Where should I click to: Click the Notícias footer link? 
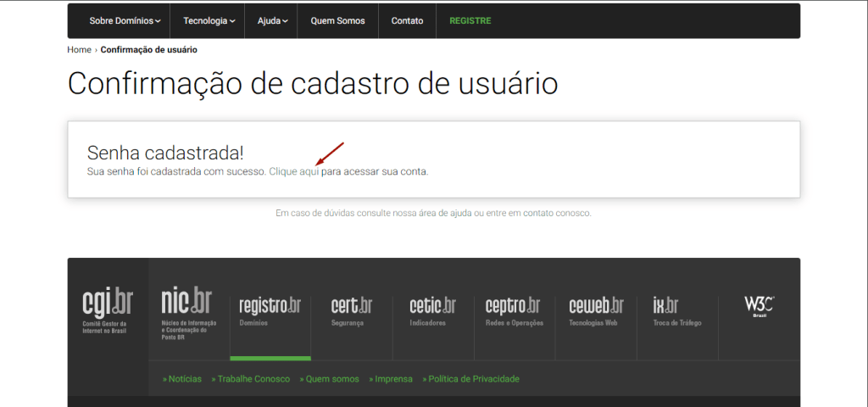[182, 379]
